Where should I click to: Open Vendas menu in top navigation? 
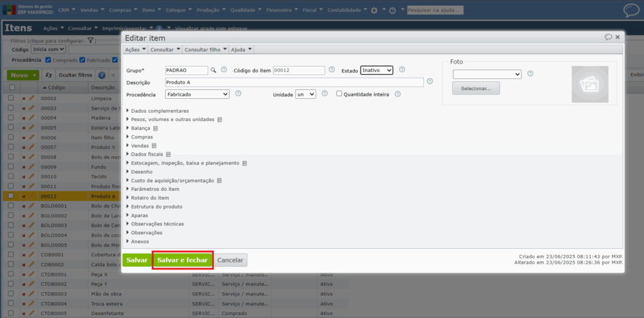pos(92,10)
